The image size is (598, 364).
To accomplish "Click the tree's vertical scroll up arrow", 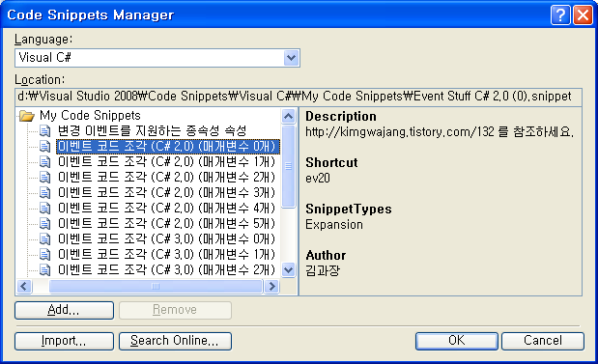I will (288, 116).
